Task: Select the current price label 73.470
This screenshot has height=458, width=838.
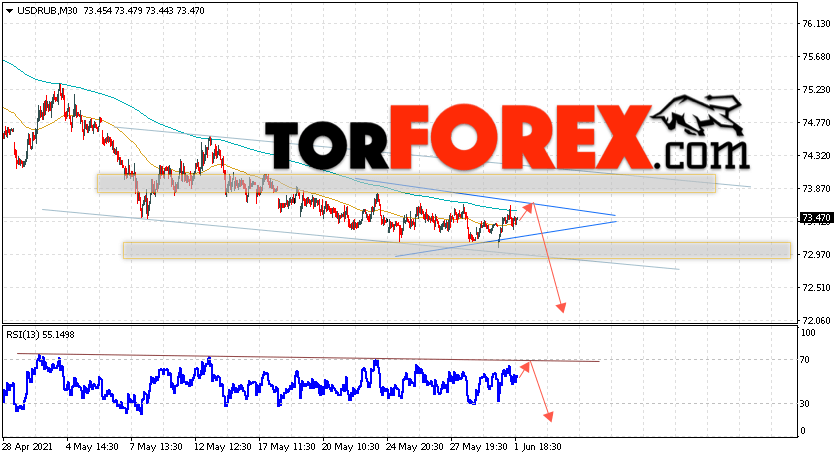Action: 816,218
